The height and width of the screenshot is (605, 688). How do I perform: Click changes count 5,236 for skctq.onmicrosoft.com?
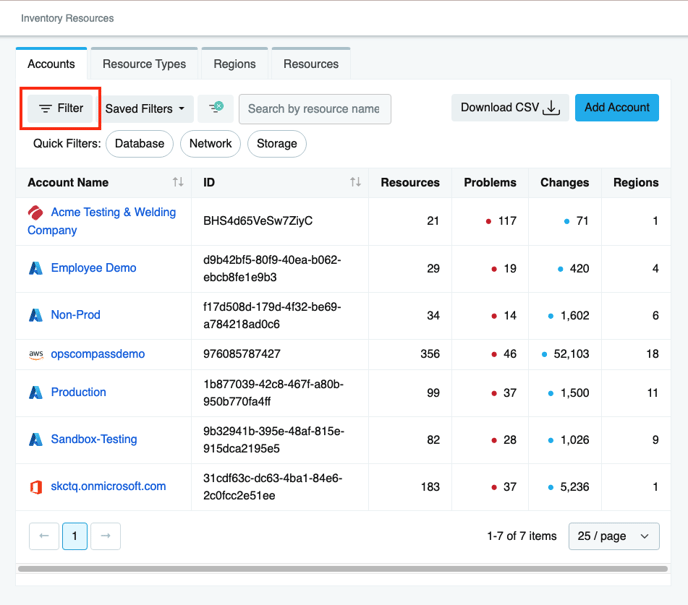point(575,487)
